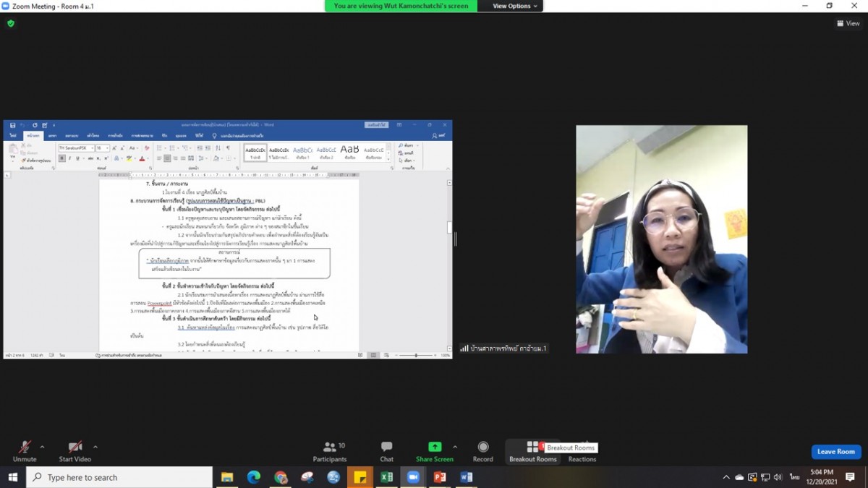The height and width of the screenshot is (488, 868).
Task: Click the speaker's video thumbnail
Action: pyautogui.click(x=661, y=239)
